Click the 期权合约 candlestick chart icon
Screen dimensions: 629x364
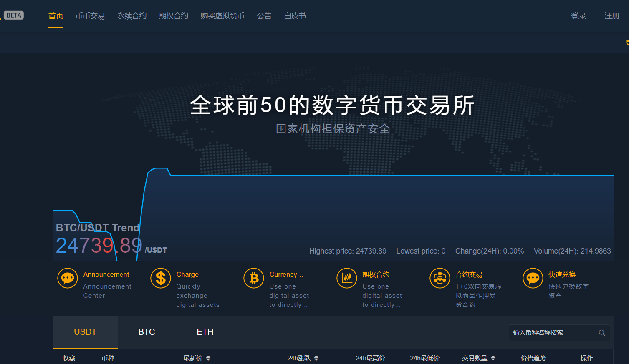tap(347, 278)
